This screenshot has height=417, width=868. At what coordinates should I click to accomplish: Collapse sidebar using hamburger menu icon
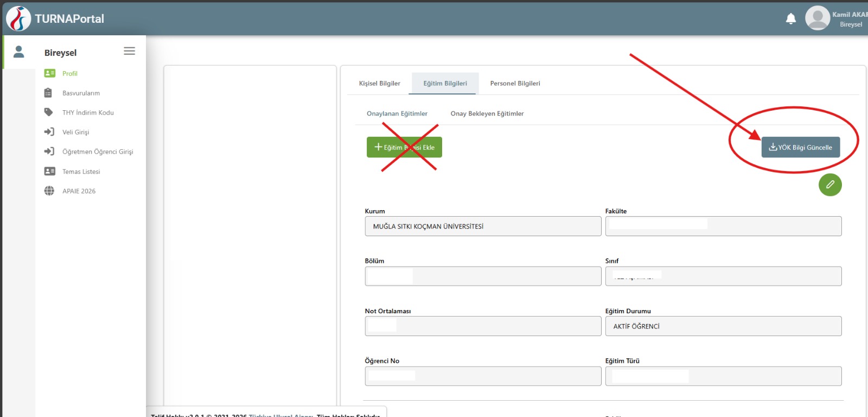[x=129, y=51]
